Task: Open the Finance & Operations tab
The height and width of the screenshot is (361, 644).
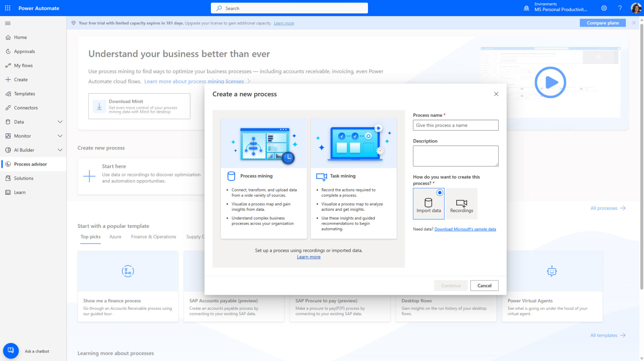Action: pyautogui.click(x=154, y=237)
